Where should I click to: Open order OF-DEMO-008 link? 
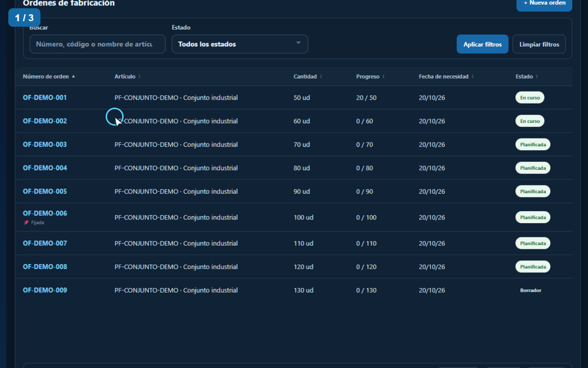click(x=45, y=267)
